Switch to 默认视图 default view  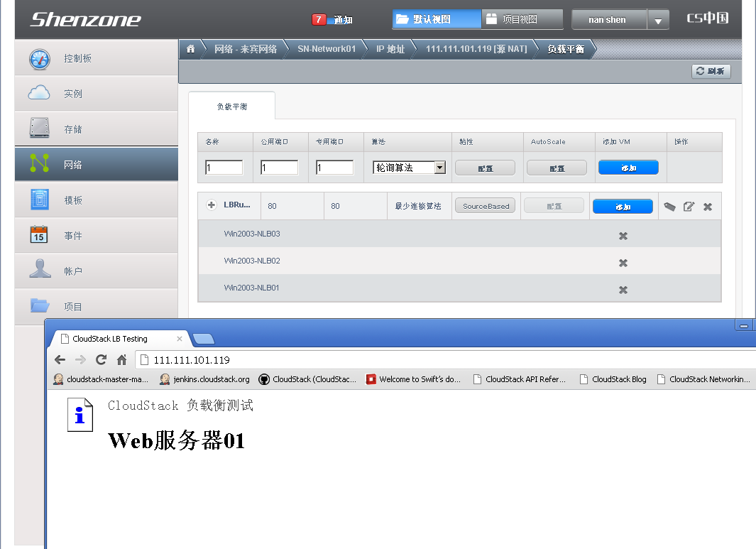436,19
